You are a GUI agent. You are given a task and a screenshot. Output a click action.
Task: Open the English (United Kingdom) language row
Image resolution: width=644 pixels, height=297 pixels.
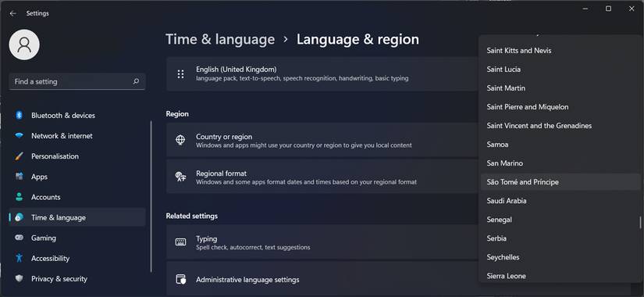[x=322, y=74]
